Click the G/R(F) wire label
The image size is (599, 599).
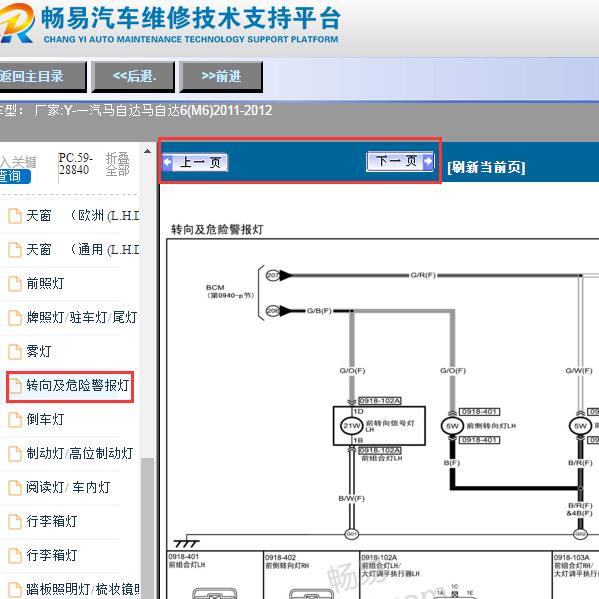tap(423, 275)
